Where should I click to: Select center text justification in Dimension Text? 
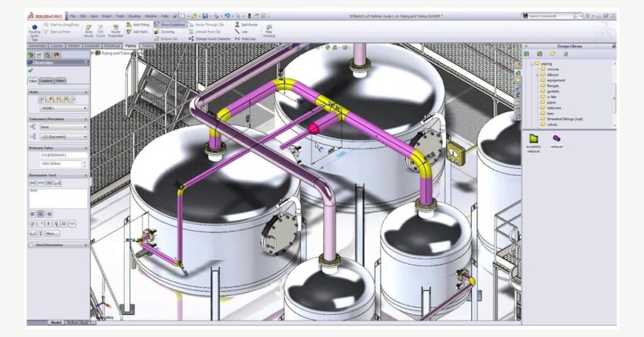coord(40,213)
